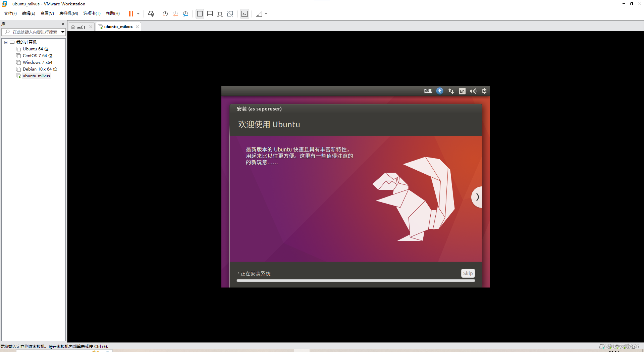Open the En input language indicator

pos(462,91)
